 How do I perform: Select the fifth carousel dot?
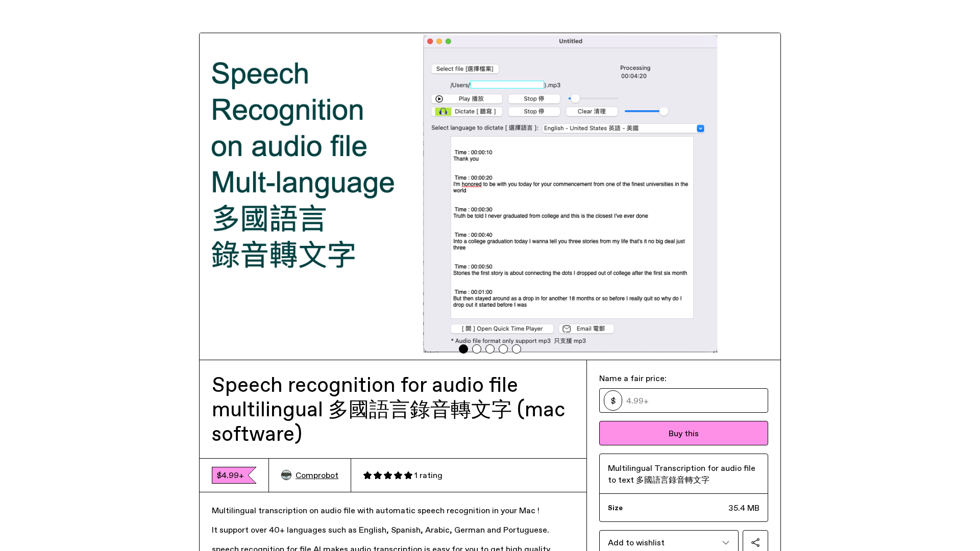click(517, 349)
